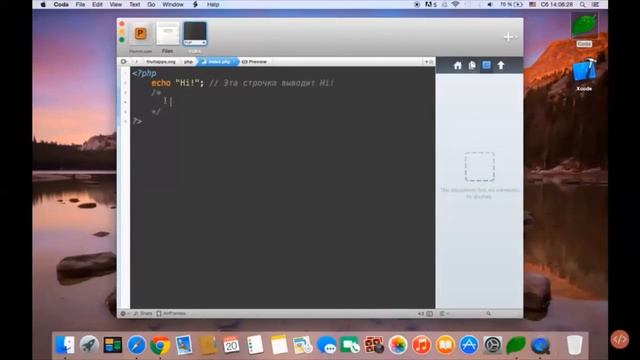
Task: Open Photos from the Dock
Action: coord(398,345)
